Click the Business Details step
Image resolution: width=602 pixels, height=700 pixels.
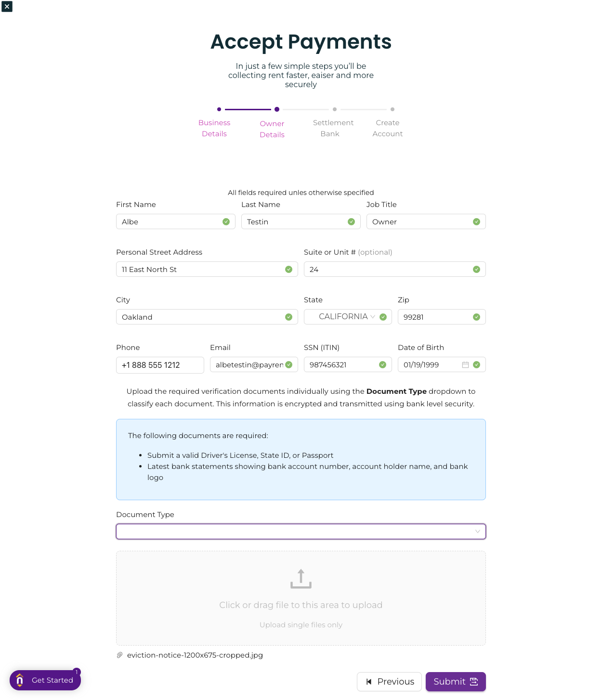point(214,128)
